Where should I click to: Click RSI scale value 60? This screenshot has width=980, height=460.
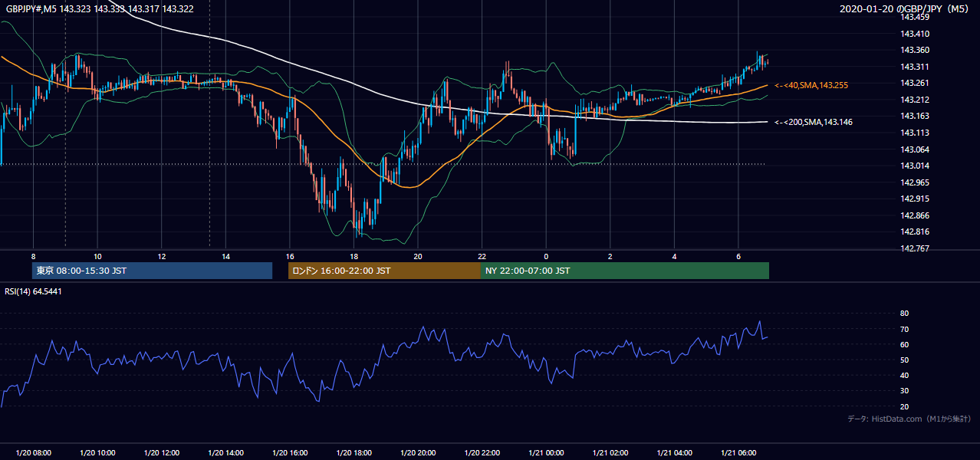904,344
